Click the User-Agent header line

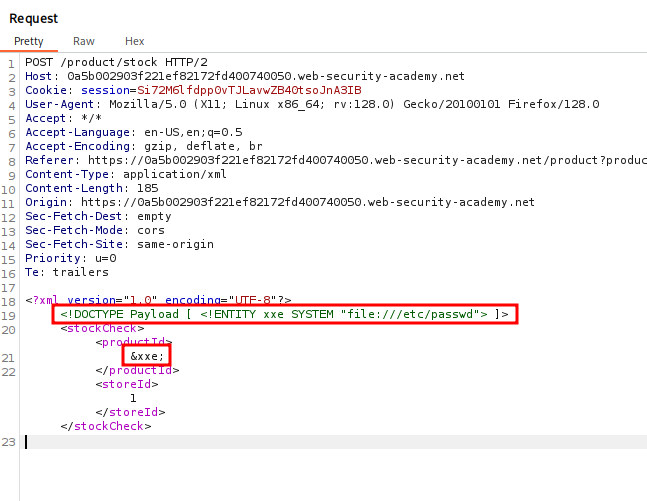(312, 104)
